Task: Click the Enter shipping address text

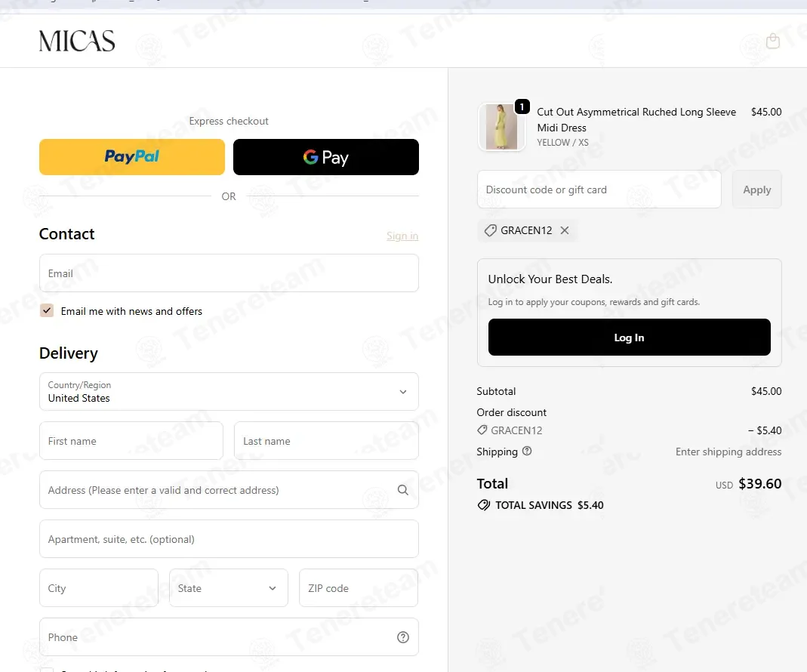Action: click(x=728, y=452)
